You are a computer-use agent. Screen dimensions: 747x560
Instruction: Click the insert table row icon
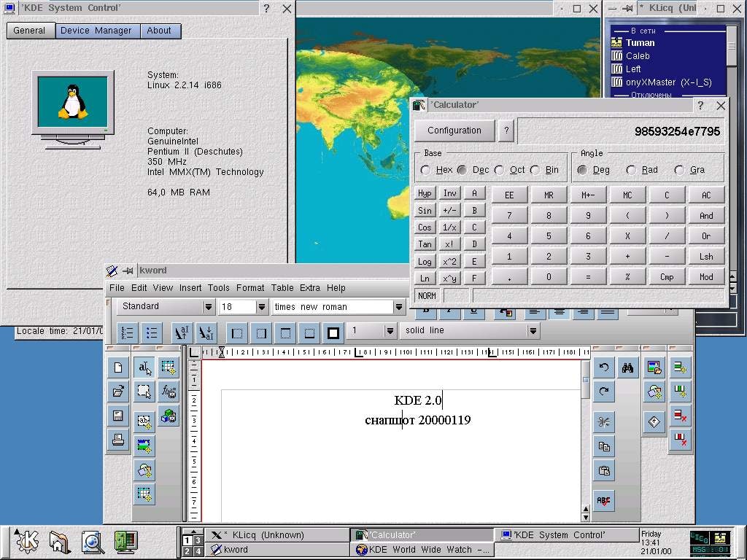tap(680, 367)
